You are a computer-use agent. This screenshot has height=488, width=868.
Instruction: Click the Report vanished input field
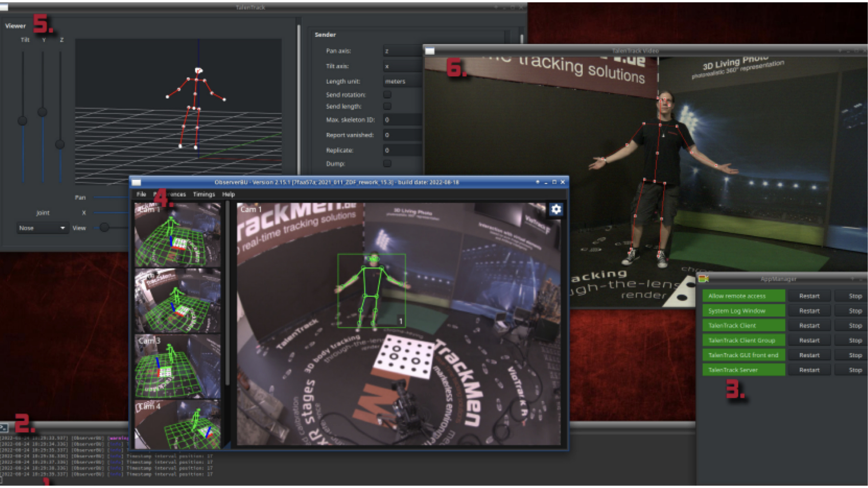[x=403, y=135]
